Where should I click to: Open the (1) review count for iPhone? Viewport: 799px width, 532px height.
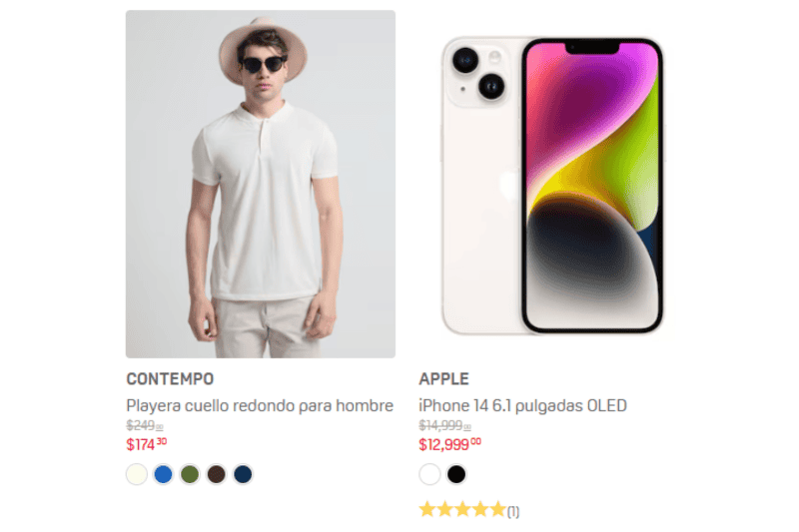513,511
